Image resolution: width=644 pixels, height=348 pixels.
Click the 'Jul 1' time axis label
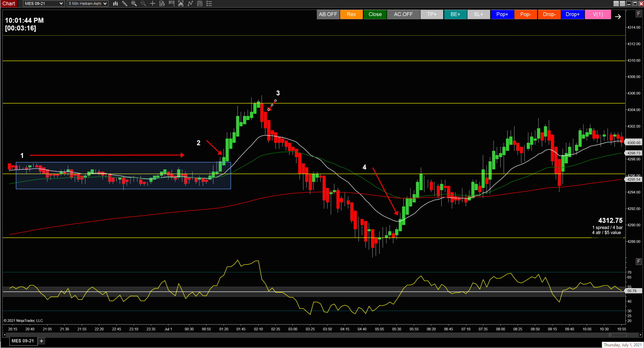168,329
